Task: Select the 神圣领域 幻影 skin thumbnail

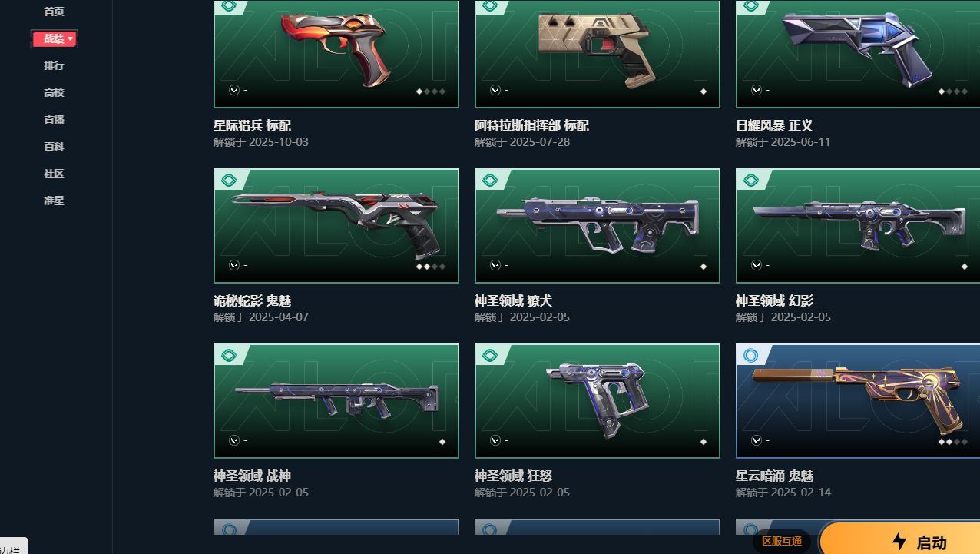Action: pos(858,226)
